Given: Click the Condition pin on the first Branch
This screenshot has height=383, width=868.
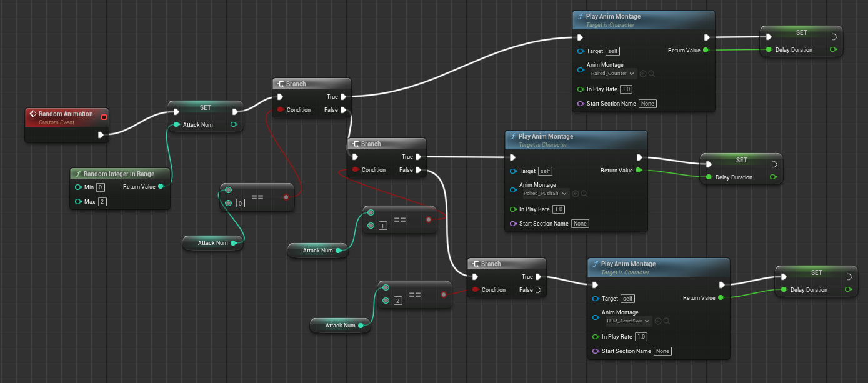Looking at the screenshot, I should pos(280,110).
